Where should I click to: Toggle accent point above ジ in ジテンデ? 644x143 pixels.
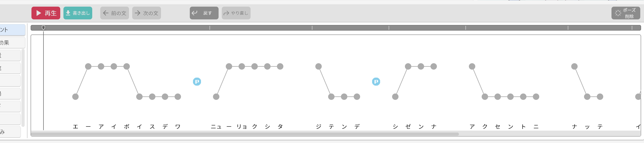(x=319, y=66)
